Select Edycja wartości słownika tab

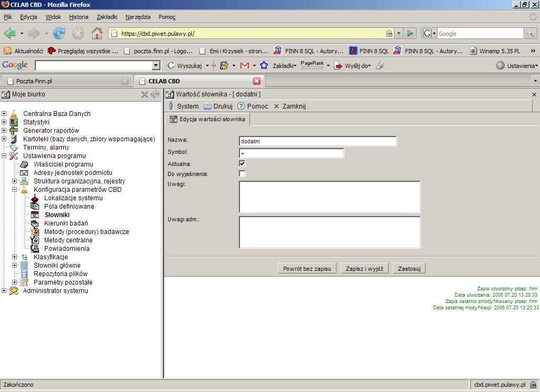click(208, 119)
